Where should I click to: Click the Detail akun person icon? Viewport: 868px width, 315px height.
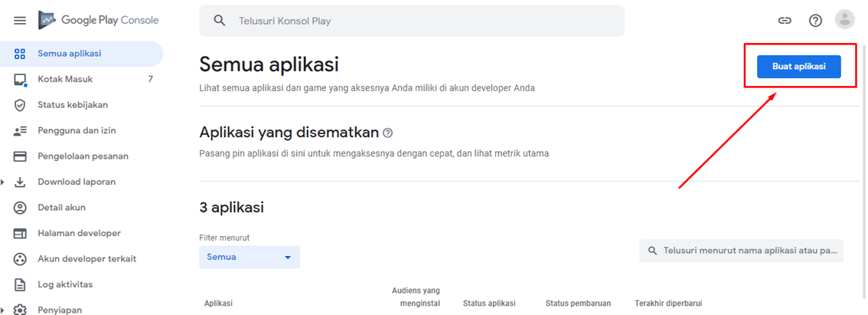(20, 208)
